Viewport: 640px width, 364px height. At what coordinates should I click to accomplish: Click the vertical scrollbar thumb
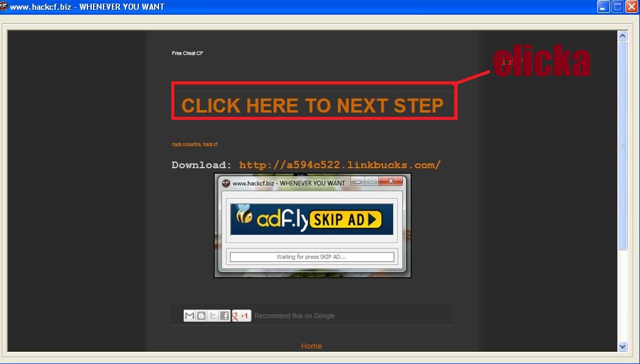click(x=622, y=145)
